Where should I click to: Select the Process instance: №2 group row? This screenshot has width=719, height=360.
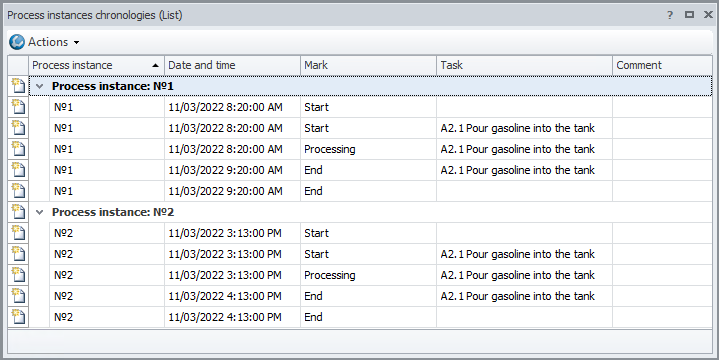coord(370,212)
